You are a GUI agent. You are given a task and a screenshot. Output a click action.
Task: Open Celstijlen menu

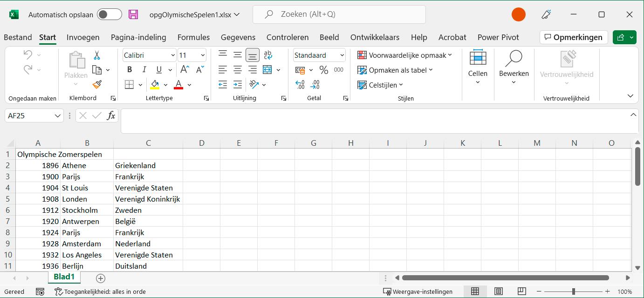click(x=380, y=85)
